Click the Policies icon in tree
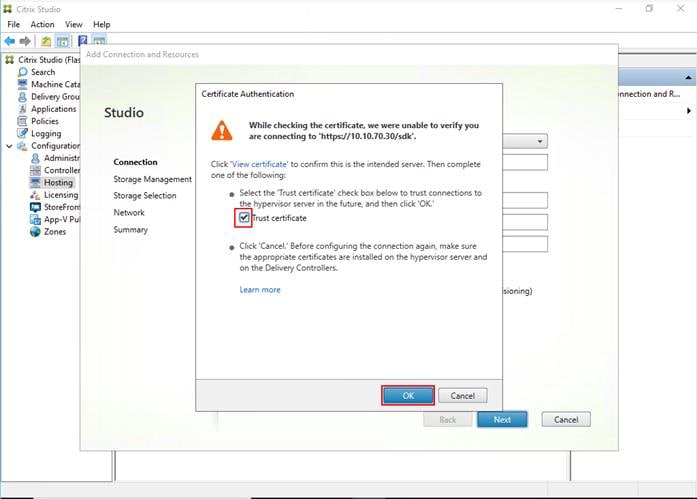 [22, 121]
